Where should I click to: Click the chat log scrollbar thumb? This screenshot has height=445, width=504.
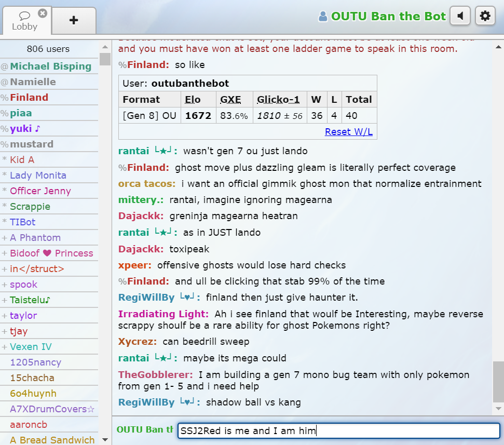pyautogui.click(x=498, y=382)
